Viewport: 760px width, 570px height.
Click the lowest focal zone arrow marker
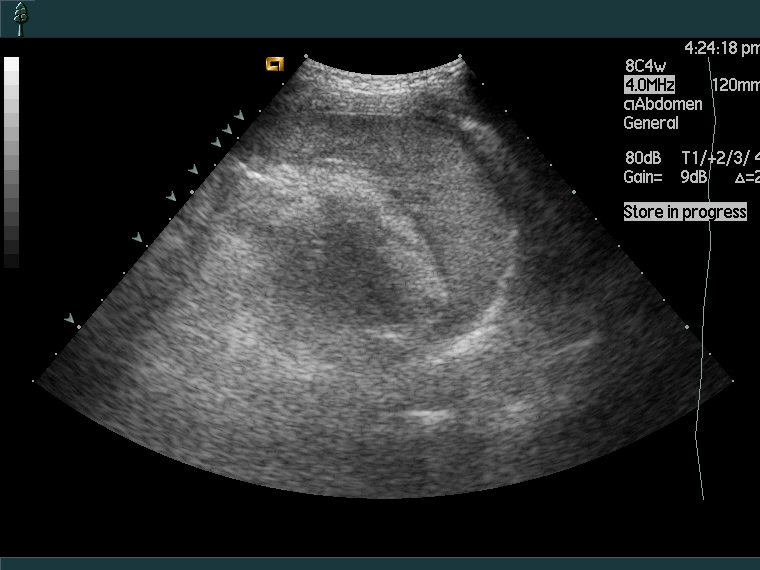[70, 319]
